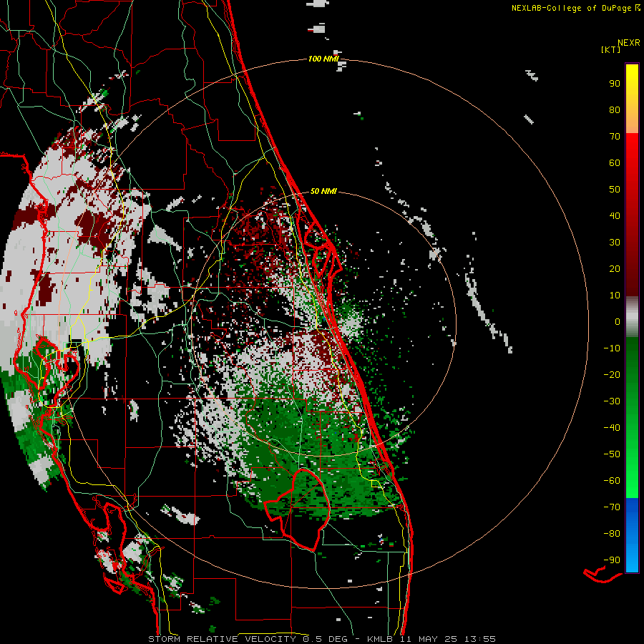Click the 70 value on the velocity scale

point(615,137)
